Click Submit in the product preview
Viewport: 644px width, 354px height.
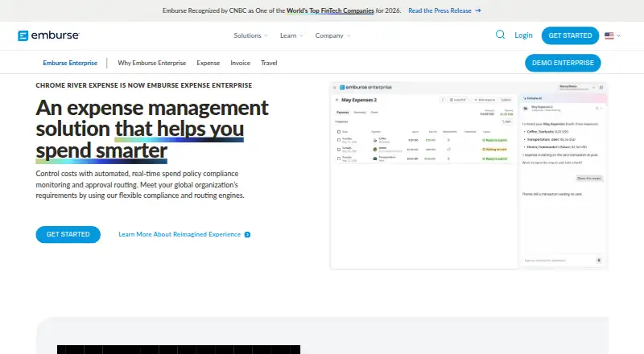[506, 100]
